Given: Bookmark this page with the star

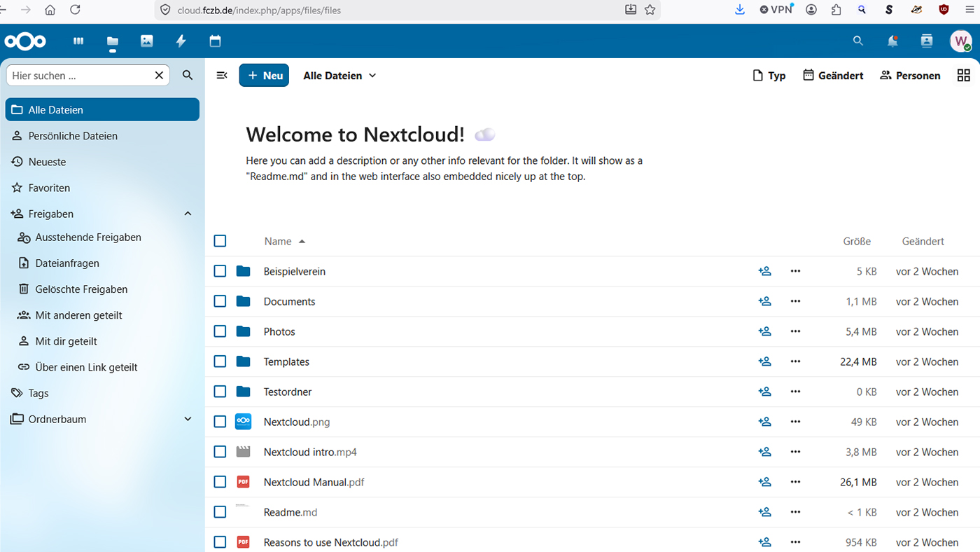Looking at the screenshot, I should point(650,10).
